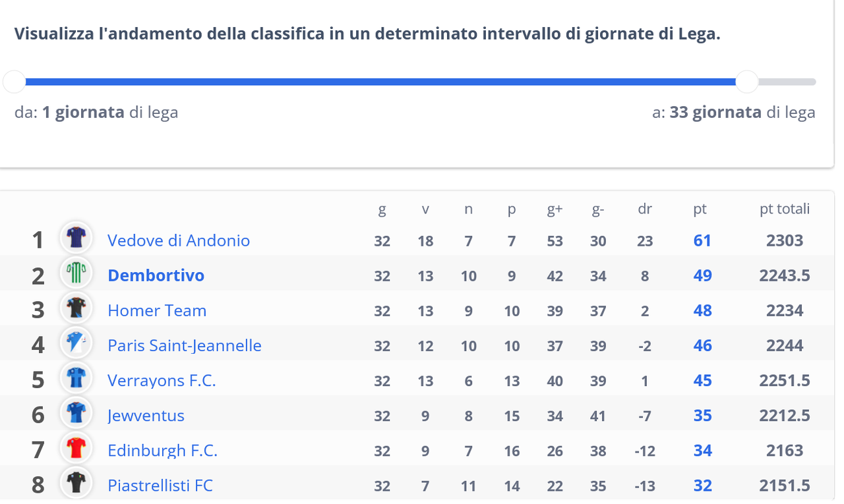The height and width of the screenshot is (504, 844).
Task: Click the Piastrellisti FC black jersey icon
Action: [76, 483]
